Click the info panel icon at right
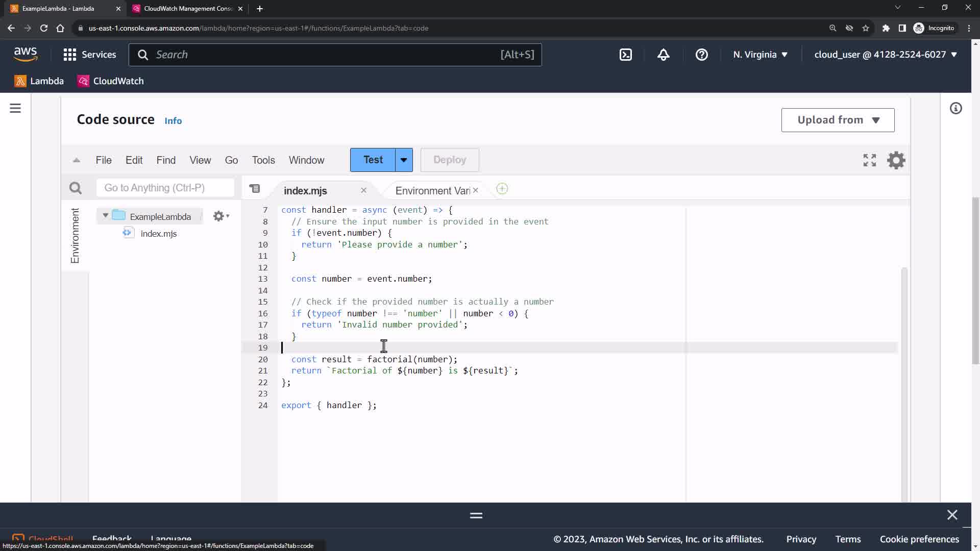 pos(955,108)
